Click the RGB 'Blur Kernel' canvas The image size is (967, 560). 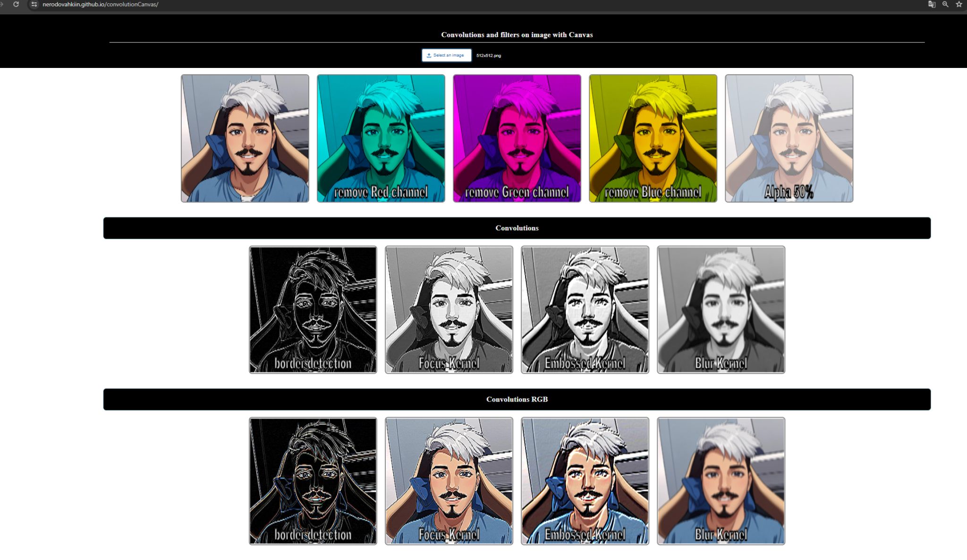pyautogui.click(x=721, y=481)
